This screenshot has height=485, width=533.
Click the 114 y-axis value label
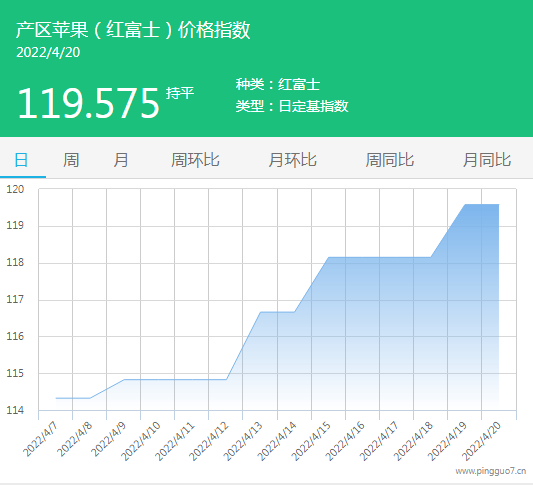[15, 410]
